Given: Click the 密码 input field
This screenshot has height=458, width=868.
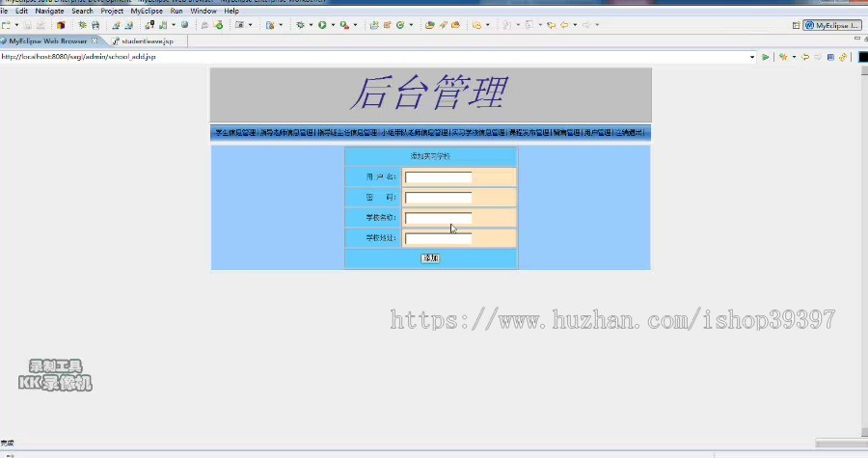Looking at the screenshot, I should (x=438, y=198).
